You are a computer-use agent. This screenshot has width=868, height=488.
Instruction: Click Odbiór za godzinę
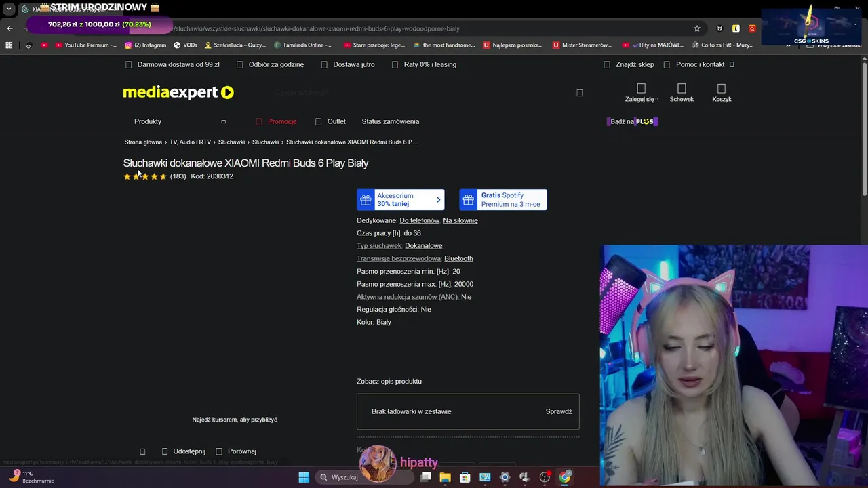click(x=270, y=64)
